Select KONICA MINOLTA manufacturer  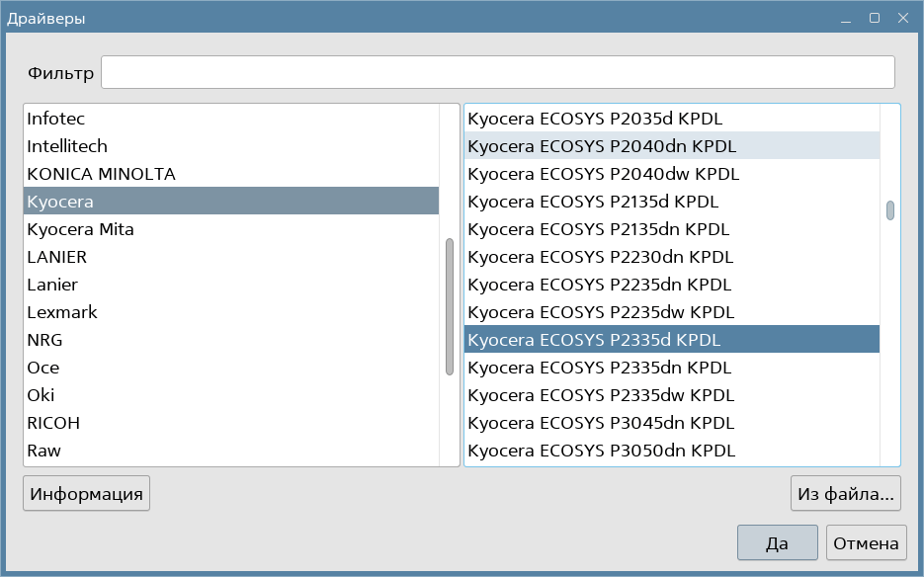[101, 174]
